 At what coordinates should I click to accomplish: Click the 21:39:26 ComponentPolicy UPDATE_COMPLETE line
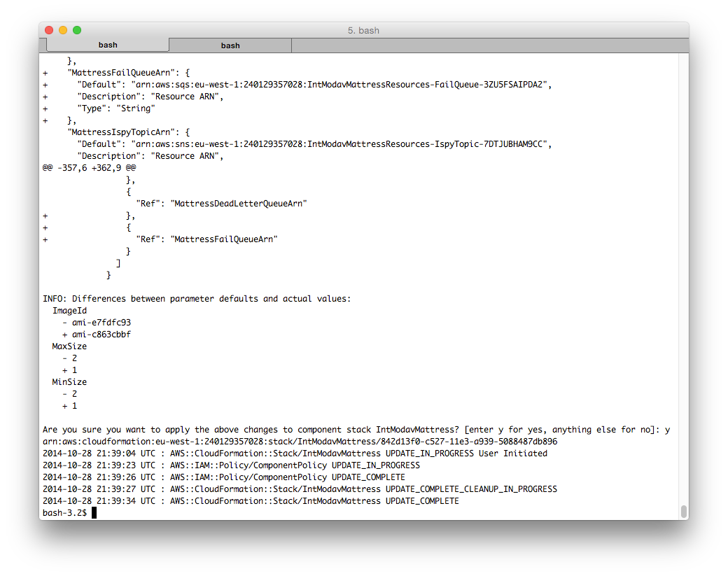pos(224,477)
